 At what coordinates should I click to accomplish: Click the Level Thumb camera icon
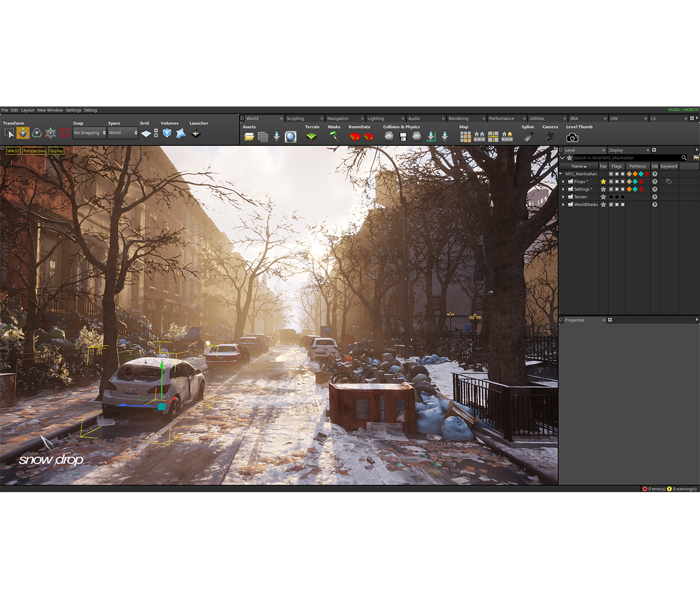tap(573, 137)
